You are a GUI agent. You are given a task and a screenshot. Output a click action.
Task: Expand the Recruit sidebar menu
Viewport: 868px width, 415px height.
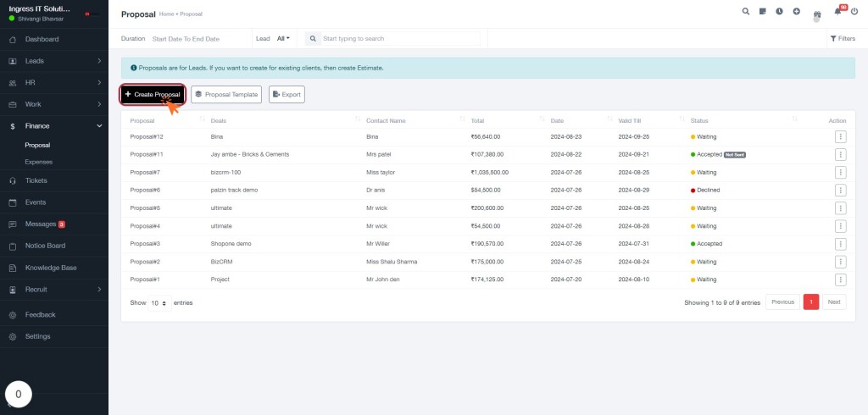[x=54, y=290]
